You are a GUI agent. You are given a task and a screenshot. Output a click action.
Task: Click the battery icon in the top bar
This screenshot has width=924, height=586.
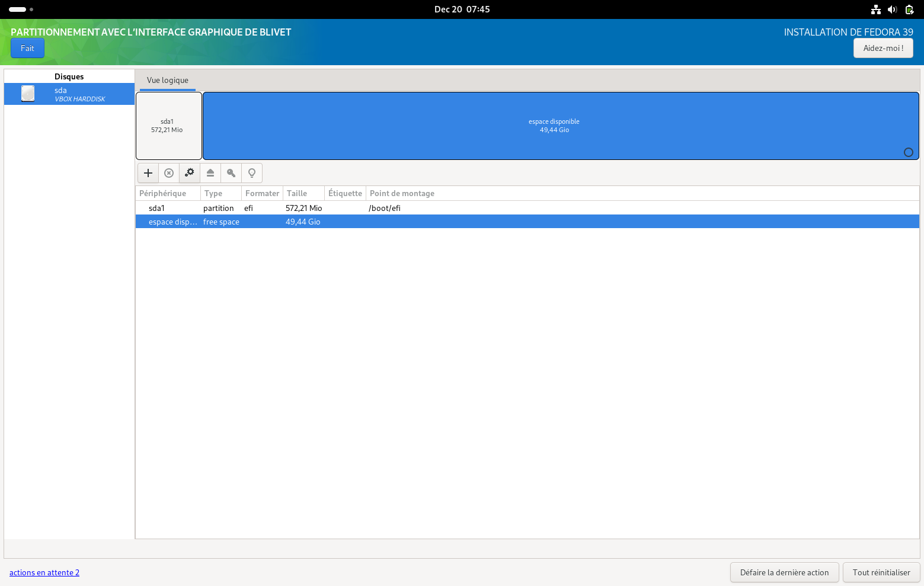coord(909,9)
